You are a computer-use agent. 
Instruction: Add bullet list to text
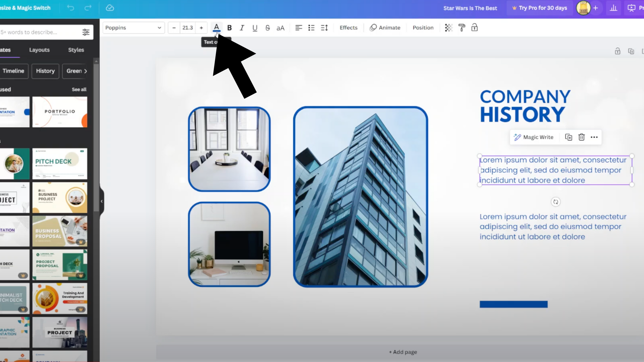311,28
